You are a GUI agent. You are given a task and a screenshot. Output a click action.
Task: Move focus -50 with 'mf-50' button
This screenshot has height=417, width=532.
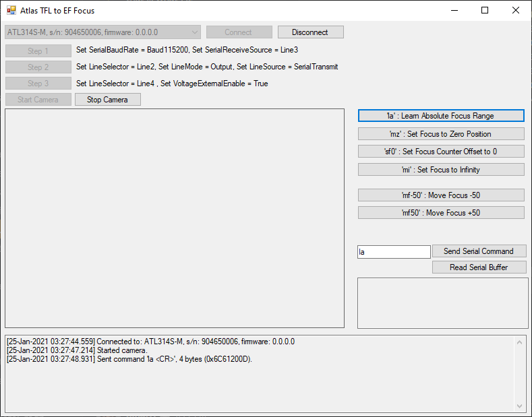440,195
